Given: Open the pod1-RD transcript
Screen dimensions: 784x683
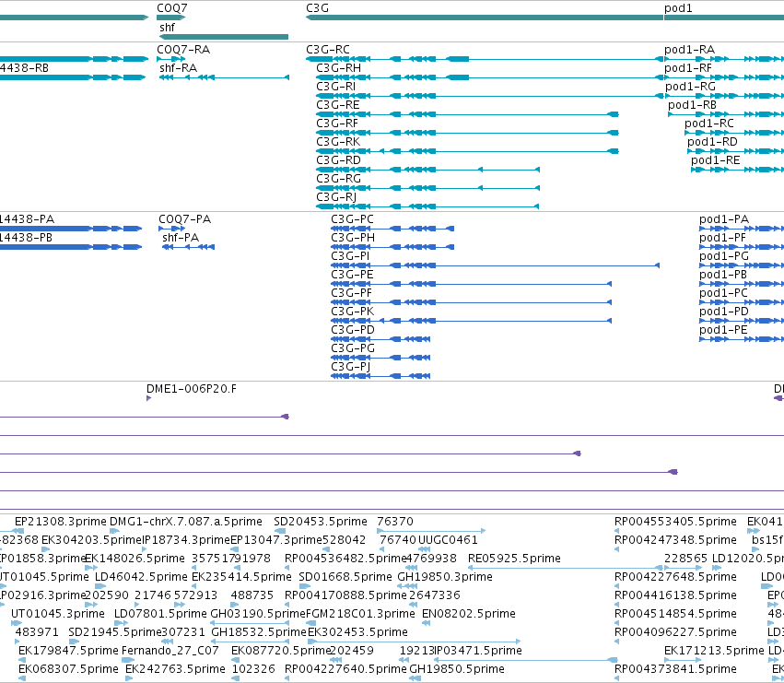Looking at the screenshot, I should pyautogui.click(x=712, y=142).
